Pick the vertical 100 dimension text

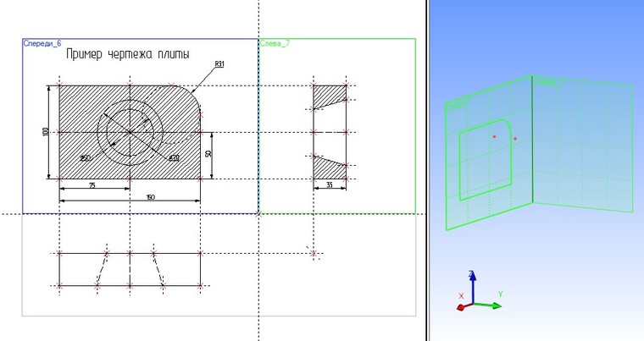click(x=46, y=131)
